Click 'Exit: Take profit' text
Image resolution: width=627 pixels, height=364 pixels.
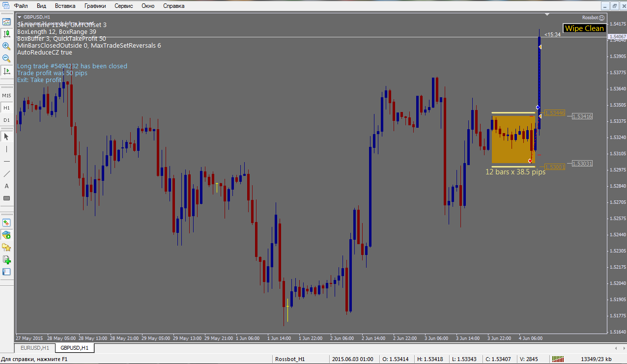pyautogui.click(x=39, y=80)
